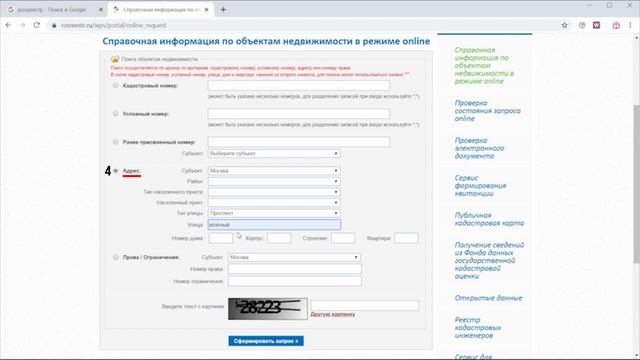Click the Номер права field

295,269
